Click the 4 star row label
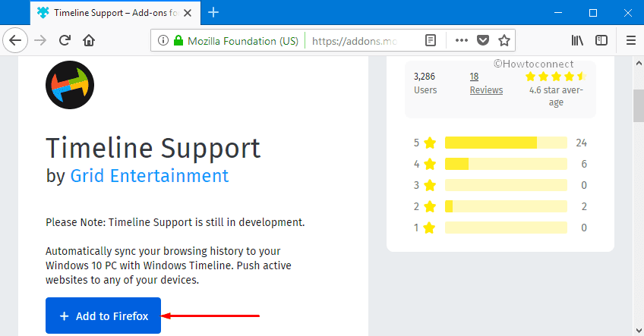This screenshot has height=336, width=644. point(425,164)
